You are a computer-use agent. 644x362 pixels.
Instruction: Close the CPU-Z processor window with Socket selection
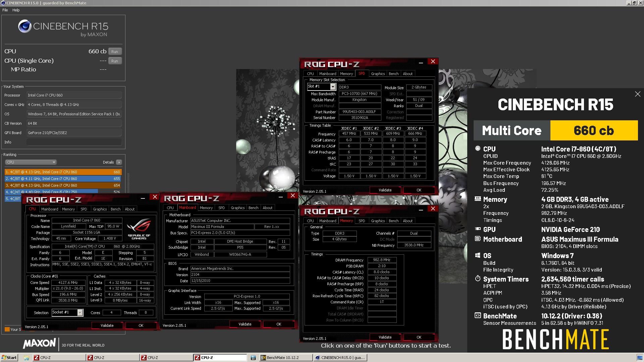point(155,197)
